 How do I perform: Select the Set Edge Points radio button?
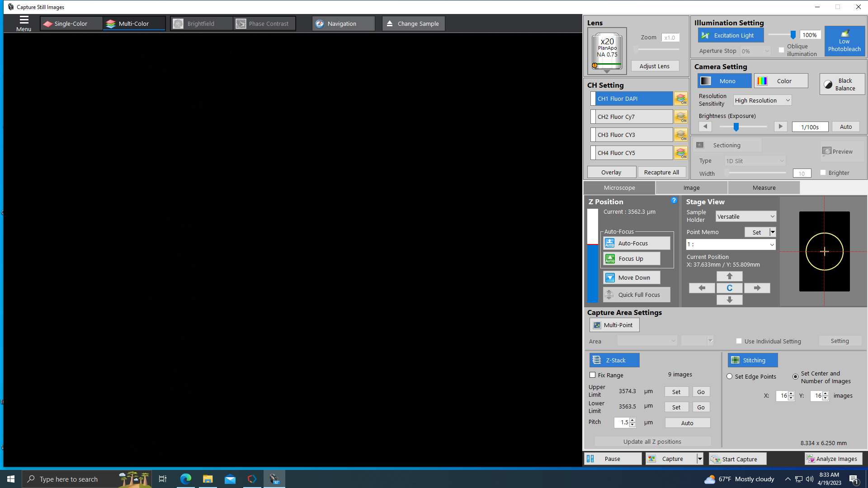click(730, 376)
